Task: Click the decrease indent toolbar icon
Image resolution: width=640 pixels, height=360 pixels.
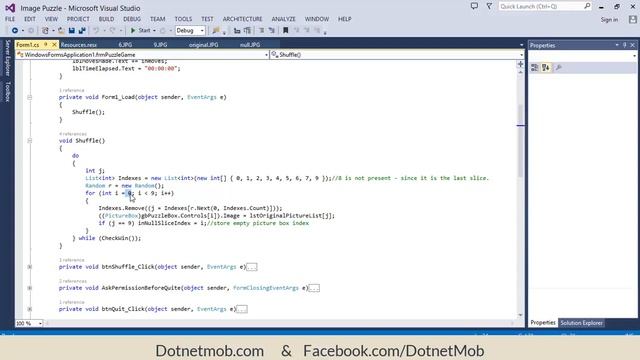Action: 237,31
